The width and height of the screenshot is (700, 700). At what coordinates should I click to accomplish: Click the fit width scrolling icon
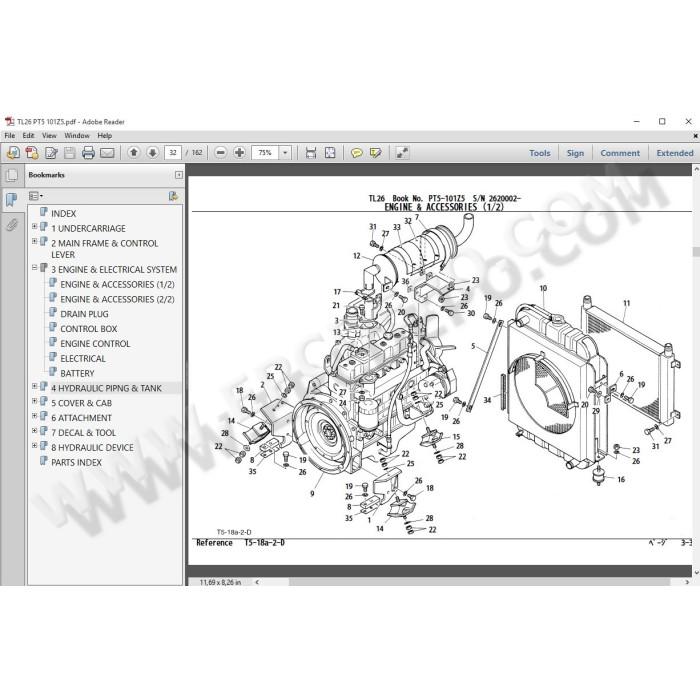click(x=311, y=153)
